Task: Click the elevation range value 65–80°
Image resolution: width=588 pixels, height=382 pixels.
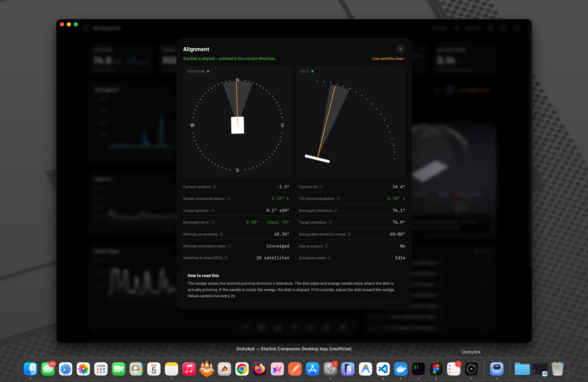Action: tap(398, 234)
